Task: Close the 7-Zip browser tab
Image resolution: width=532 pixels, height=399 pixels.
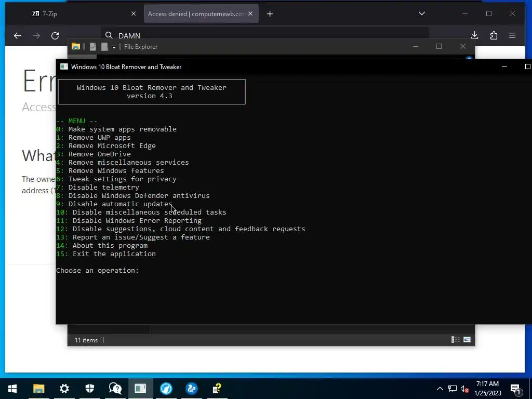Action: [x=134, y=14]
